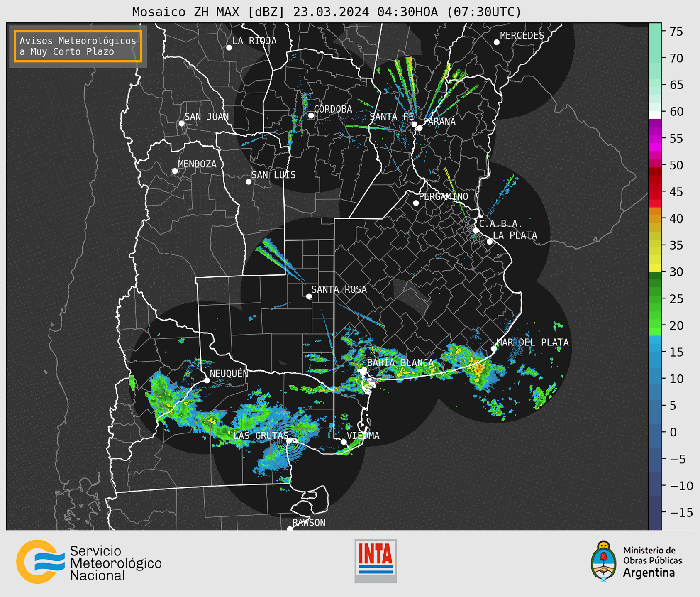Click the 0 dBZ scale label
The image size is (700, 597).
coord(673,432)
